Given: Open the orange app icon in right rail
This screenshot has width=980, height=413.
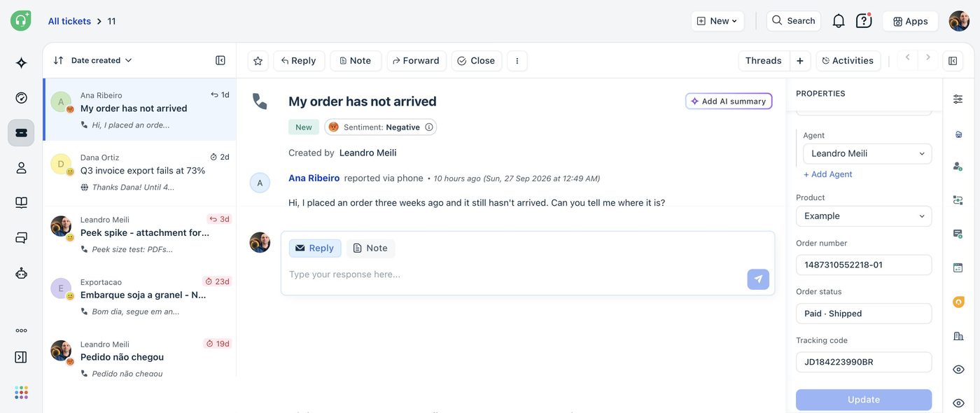Looking at the screenshot, I should click(958, 302).
